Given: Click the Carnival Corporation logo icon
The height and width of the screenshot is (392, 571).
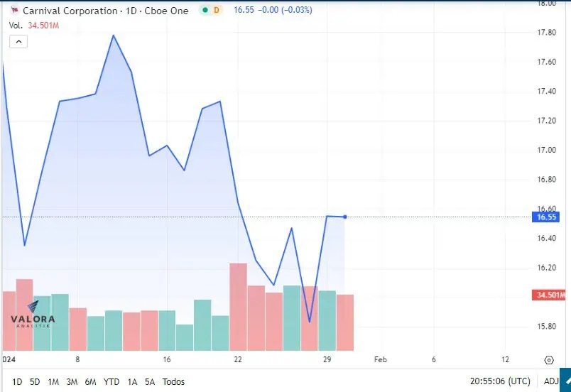Looking at the screenshot, I should pos(15,10).
